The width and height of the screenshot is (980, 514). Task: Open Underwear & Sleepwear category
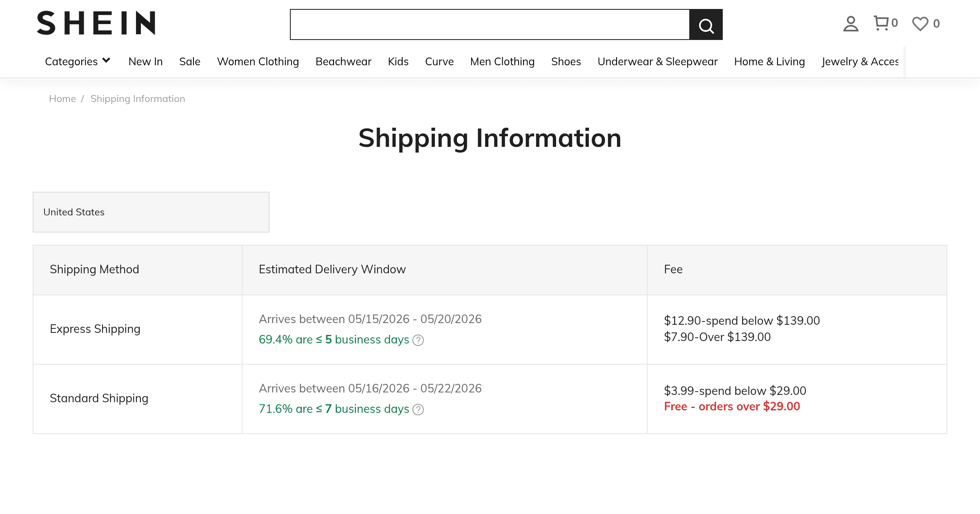pyautogui.click(x=657, y=62)
